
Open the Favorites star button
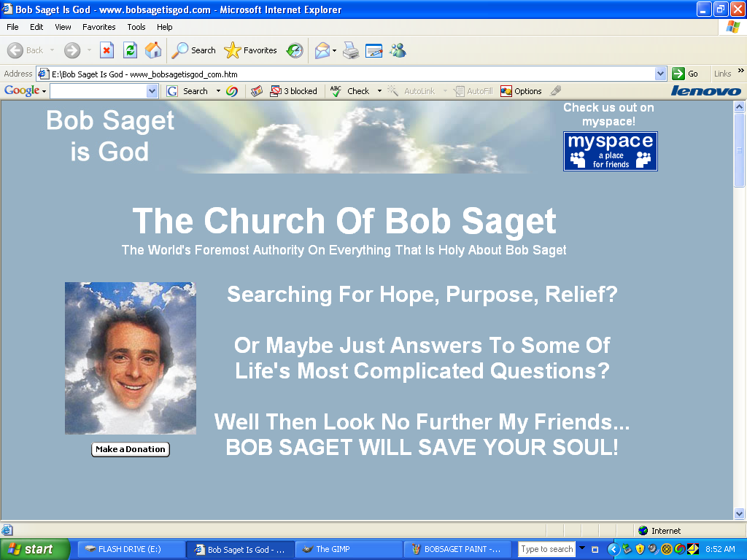pyautogui.click(x=250, y=50)
